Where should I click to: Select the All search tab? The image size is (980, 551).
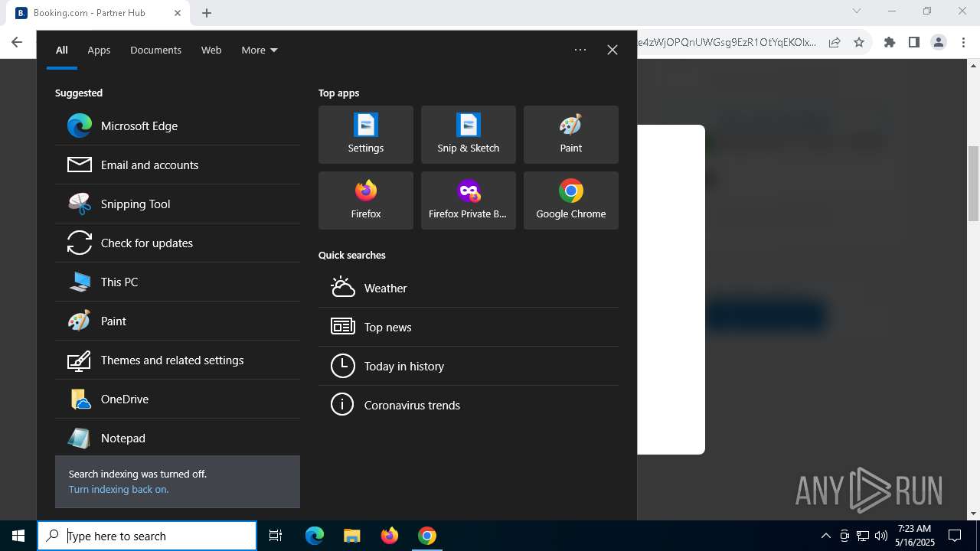62,50
